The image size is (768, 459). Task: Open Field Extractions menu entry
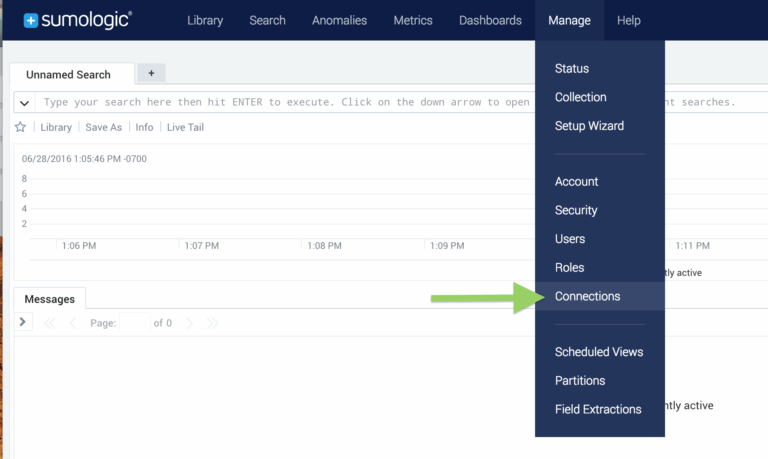tap(598, 409)
